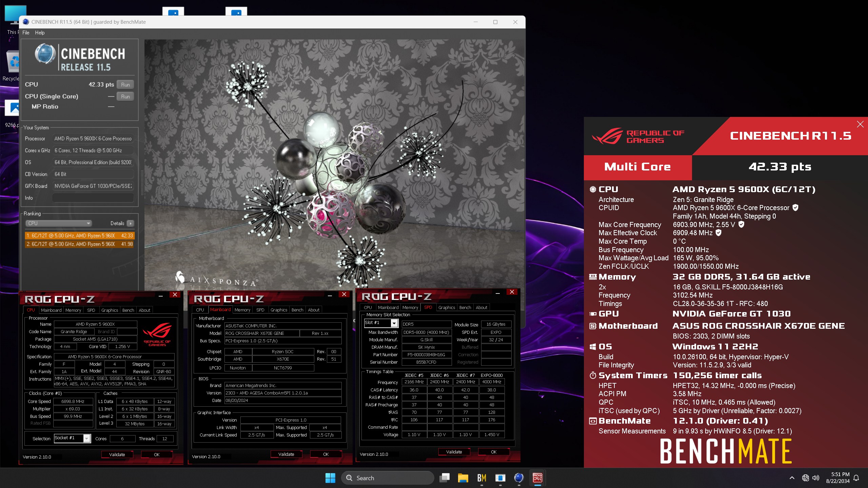Image resolution: width=868 pixels, height=488 pixels.
Task: Open Memory tab in first CPU-Z window
Action: (x=73, y=310)
